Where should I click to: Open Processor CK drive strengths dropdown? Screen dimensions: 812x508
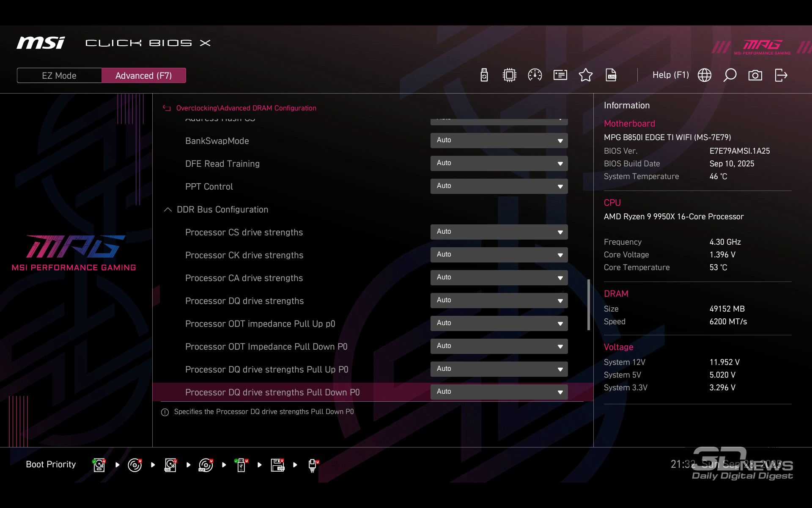tap(499, 255)
